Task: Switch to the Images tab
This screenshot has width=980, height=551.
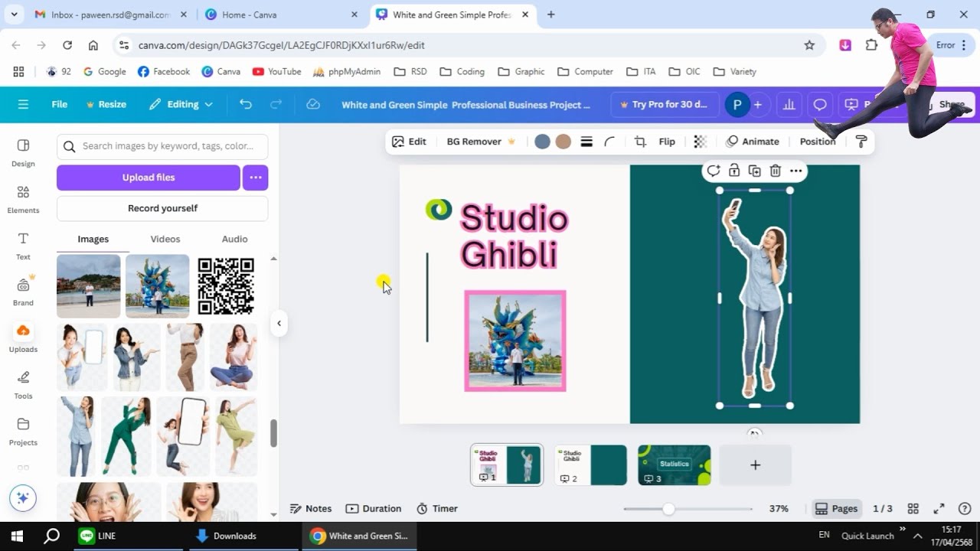Action: (x=93, y=239)
